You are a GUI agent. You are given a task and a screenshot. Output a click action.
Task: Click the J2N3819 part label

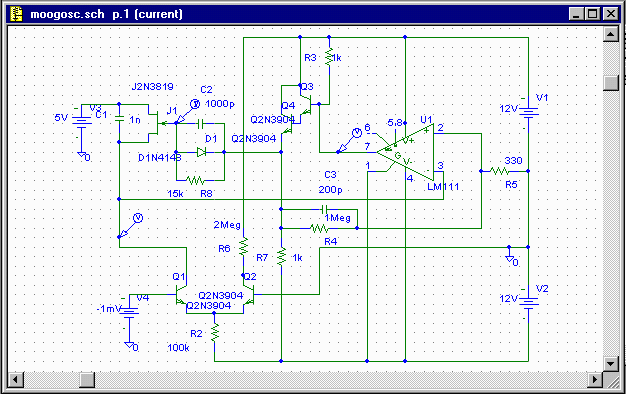(153, 86)
